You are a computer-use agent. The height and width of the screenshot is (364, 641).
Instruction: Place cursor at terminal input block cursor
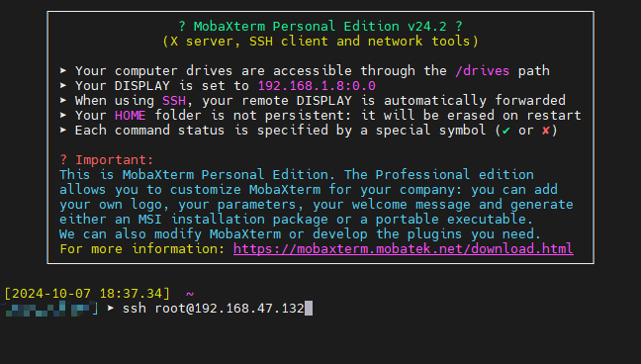tap(309, 309)
